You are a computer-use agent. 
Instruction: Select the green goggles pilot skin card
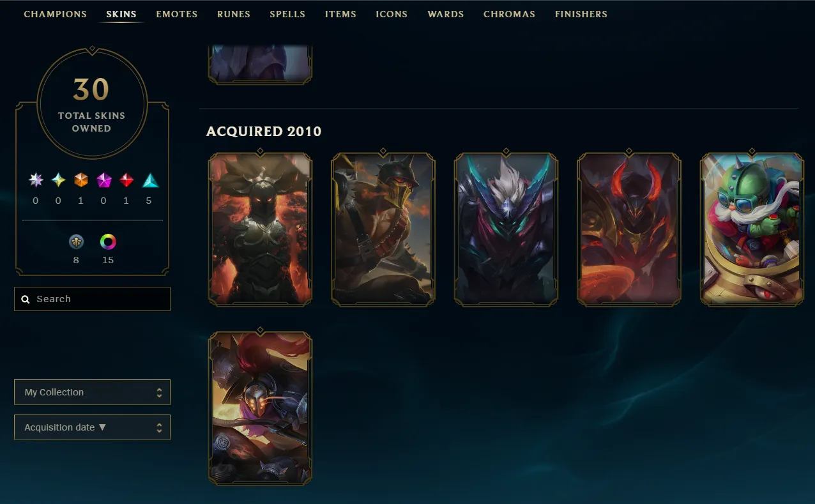(752, 228)
